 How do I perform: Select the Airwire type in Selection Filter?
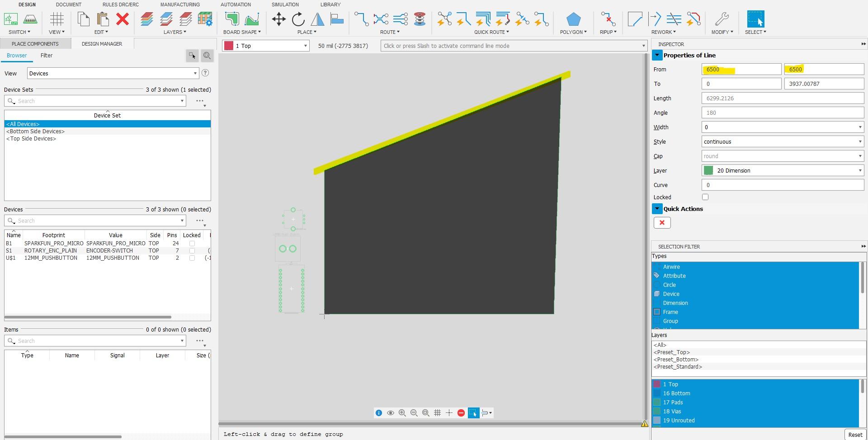[x=671, y=267]
